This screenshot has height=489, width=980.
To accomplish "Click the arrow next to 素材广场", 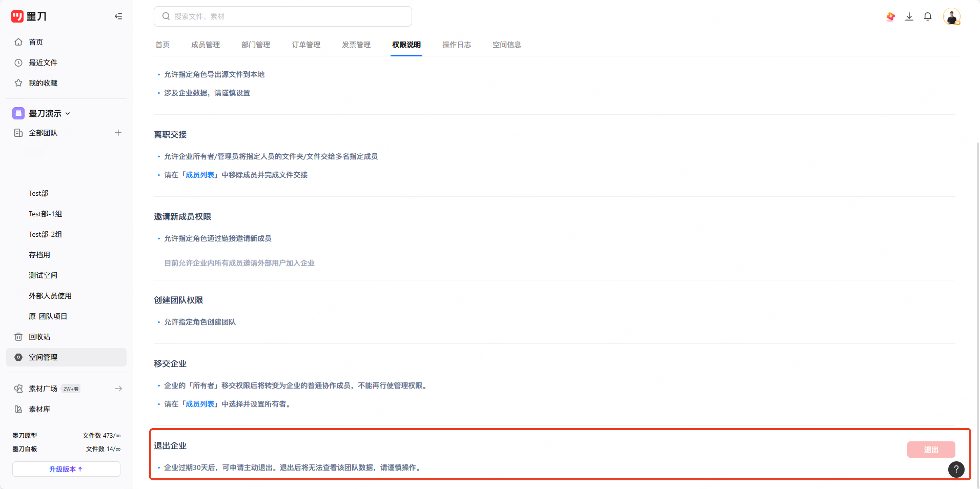I will (x=118, y=389).
